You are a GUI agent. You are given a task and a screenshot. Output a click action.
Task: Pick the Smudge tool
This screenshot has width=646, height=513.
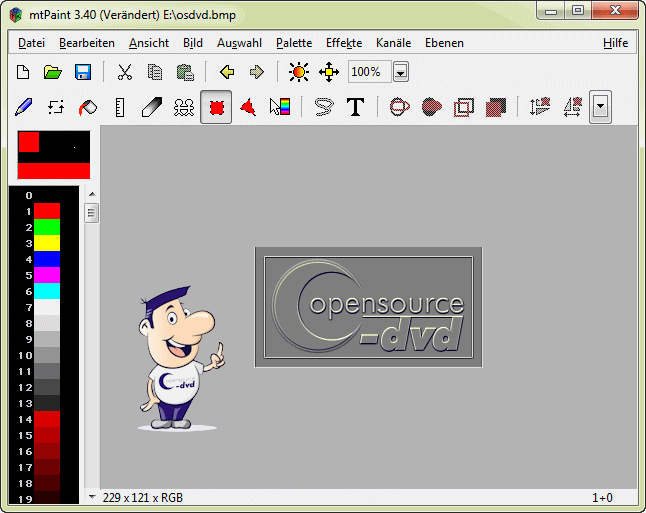pyautogui.click(x=151, y=107)
